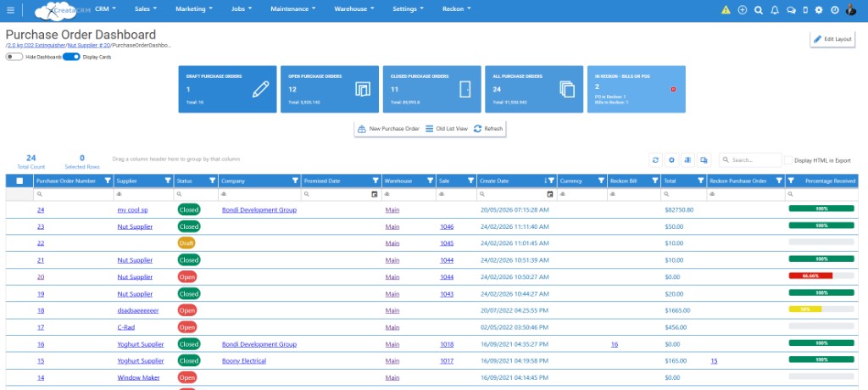Toggle the Hide Dashboards switch
The width and height of the screenshot is (868, 390).
(14, 57)
